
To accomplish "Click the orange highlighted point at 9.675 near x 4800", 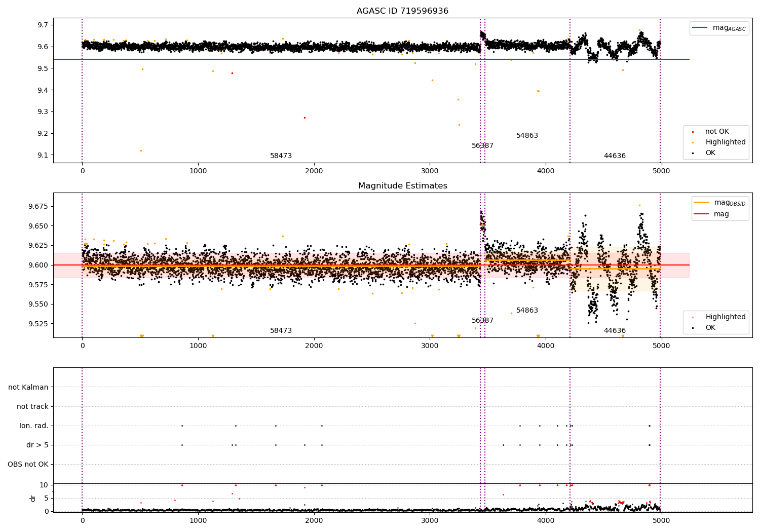I will (639, 205).
